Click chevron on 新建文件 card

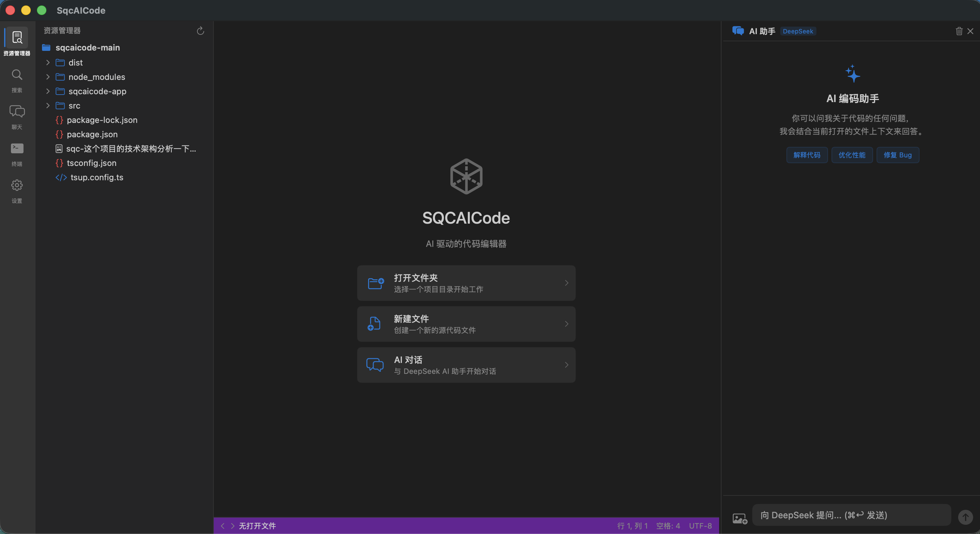(x=566, y=324)
